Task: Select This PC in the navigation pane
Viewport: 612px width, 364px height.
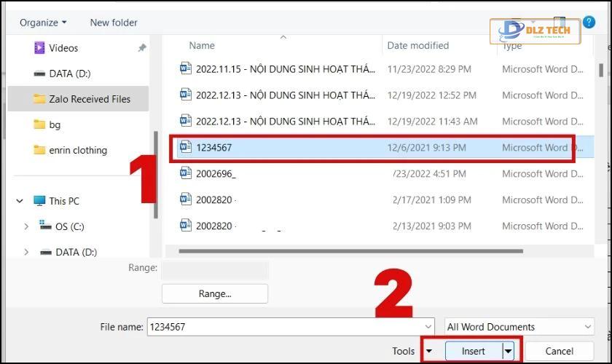Action: click(x=64, y=202)
